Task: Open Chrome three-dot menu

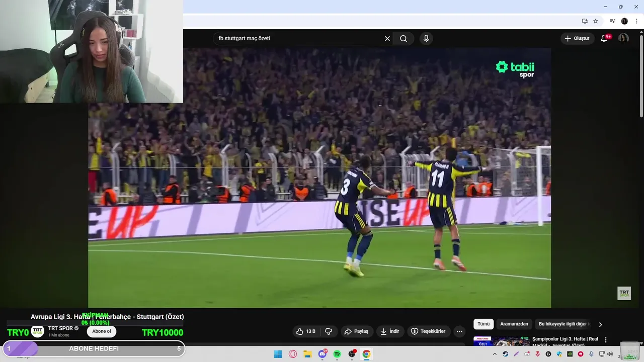Action: tap(636, 21)
